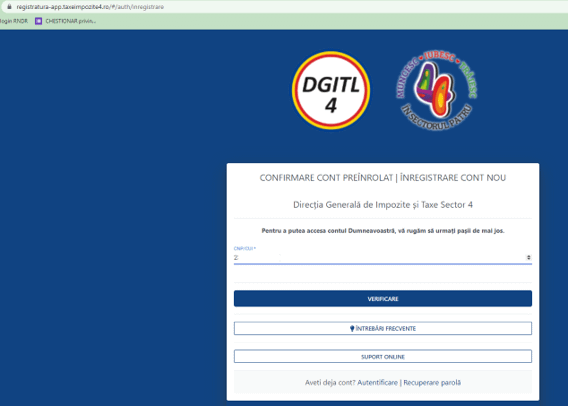Viewport: 568px width, 406px height.
Task: Open the login RNDR bookmark
Action: pos(14,21)
